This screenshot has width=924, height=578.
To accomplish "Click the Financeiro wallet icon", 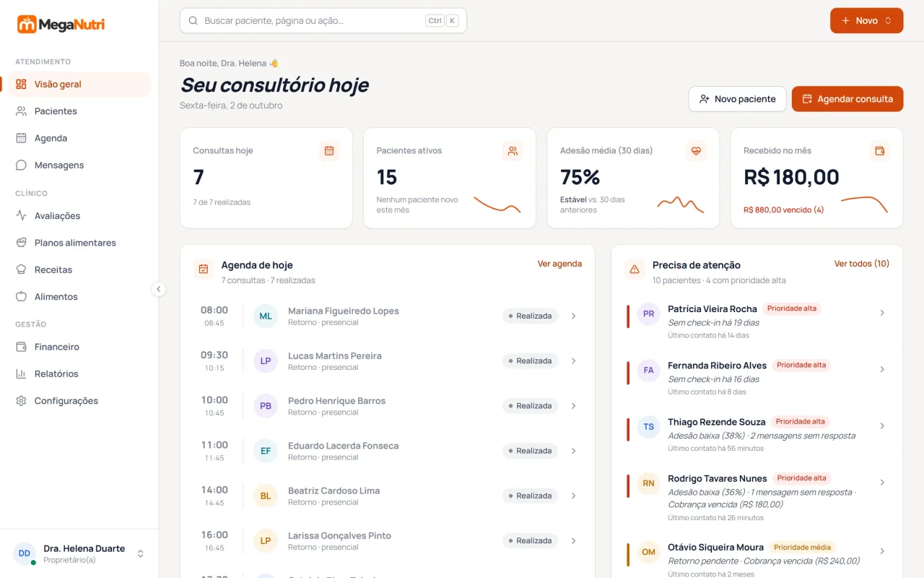I will coord(21,347).
